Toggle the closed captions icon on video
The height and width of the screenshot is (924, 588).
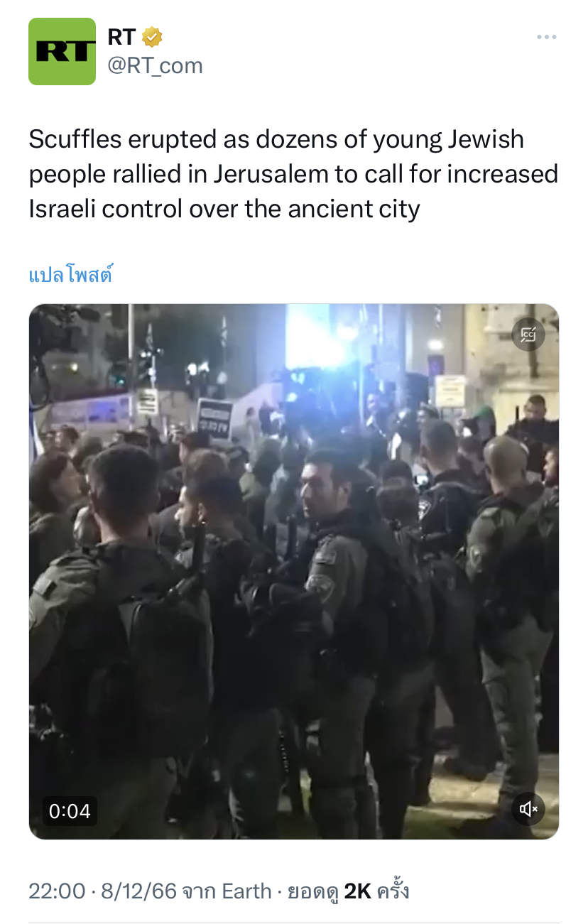[528, 335]
